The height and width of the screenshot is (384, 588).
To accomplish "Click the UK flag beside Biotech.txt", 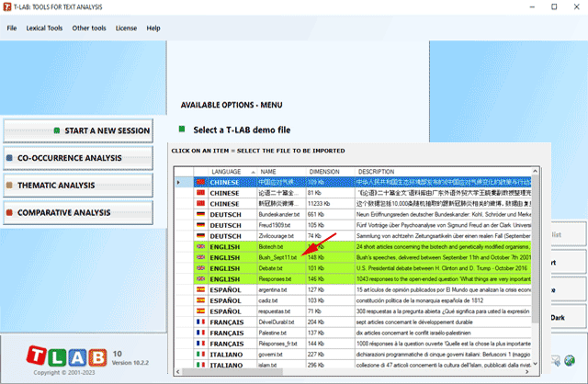I will (200, 247).
